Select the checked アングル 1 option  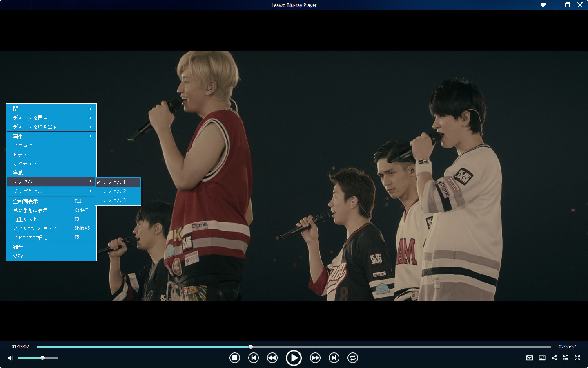click(118, 182)
